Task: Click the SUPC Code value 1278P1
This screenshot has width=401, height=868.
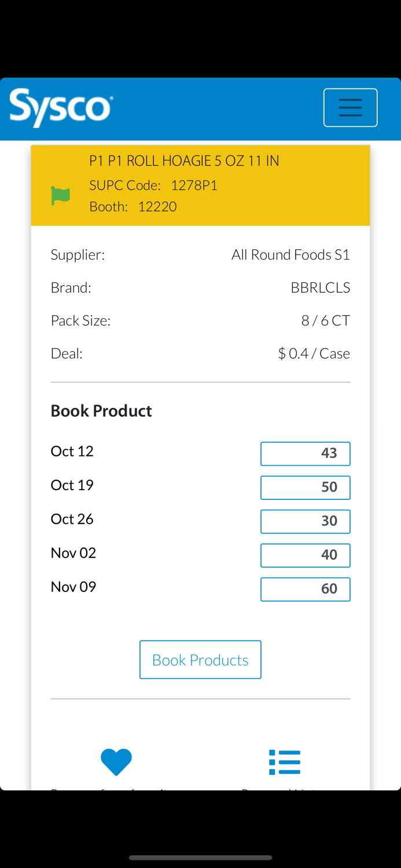Action: pos(193,185)
